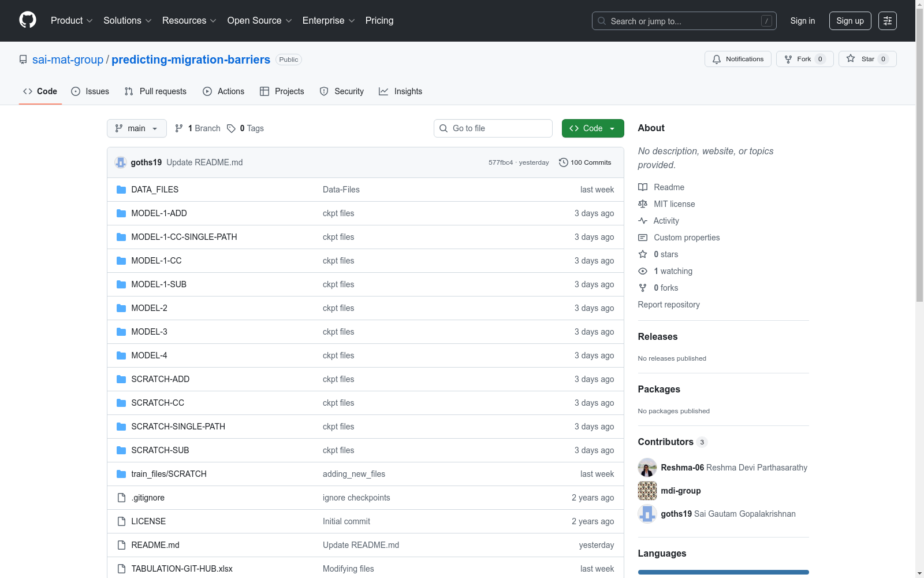Click the folder icon beside SCRATCH-CC
Viewport: 924px width, 578px height.
tap(121, 403)
